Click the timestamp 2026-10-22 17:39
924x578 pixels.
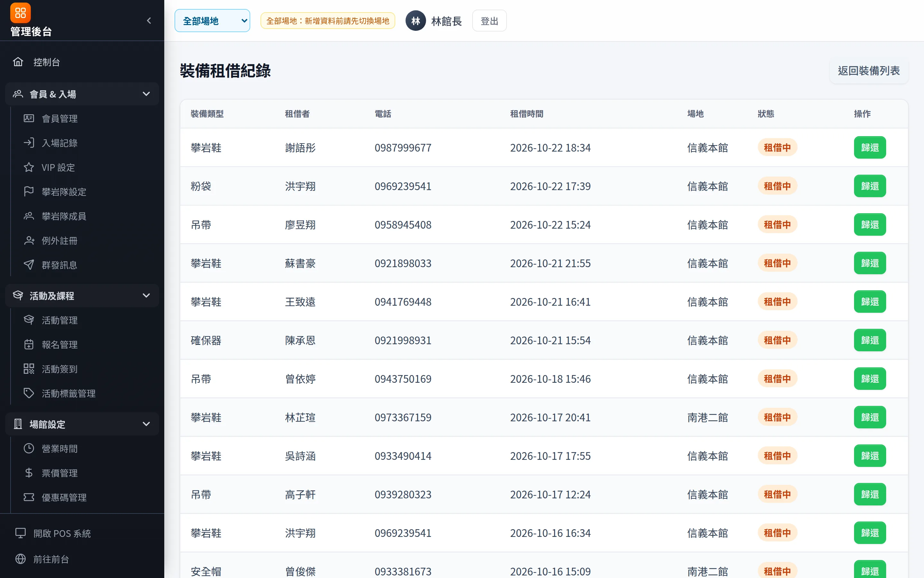[x=550, y=186]
